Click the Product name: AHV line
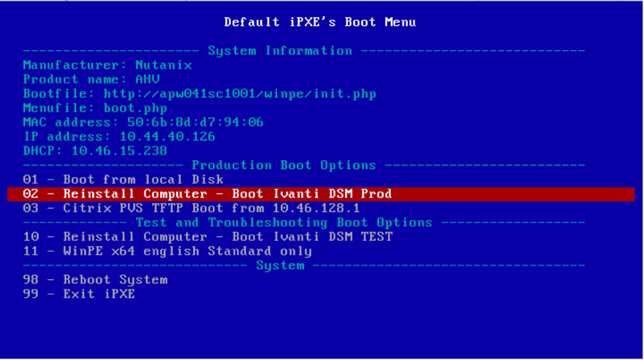 (x=91, y=79)
